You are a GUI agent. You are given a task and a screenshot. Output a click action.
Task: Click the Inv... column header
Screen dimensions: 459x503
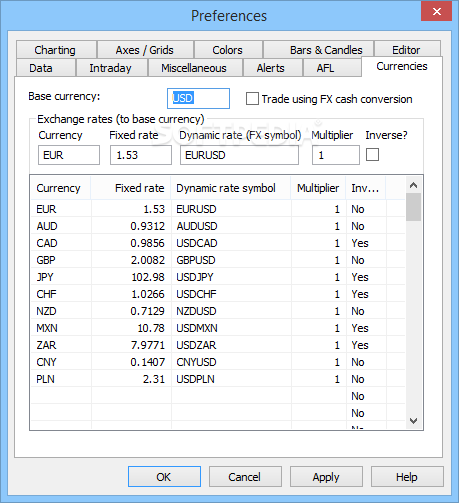pyautogui.click(x=366, y=188)
